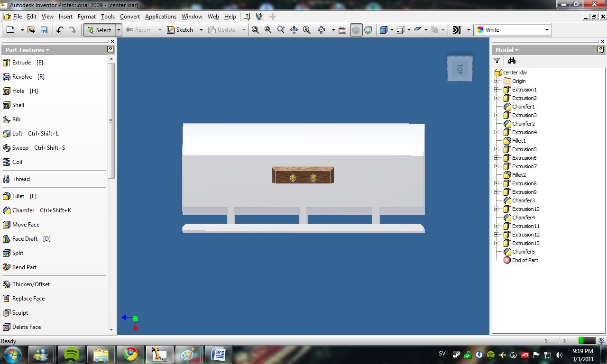Open Google Chrome from the taskbar

tap(130, 355)
